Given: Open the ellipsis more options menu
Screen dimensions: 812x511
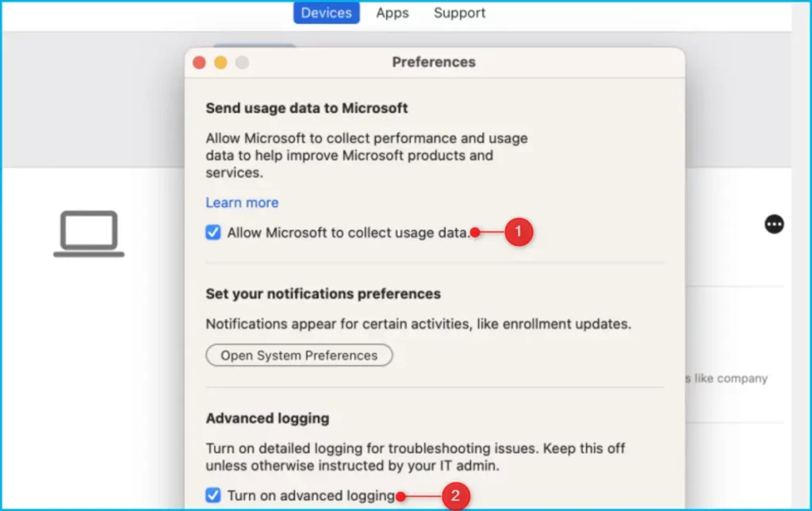Looking at the screenshot, I should point(775,225).
